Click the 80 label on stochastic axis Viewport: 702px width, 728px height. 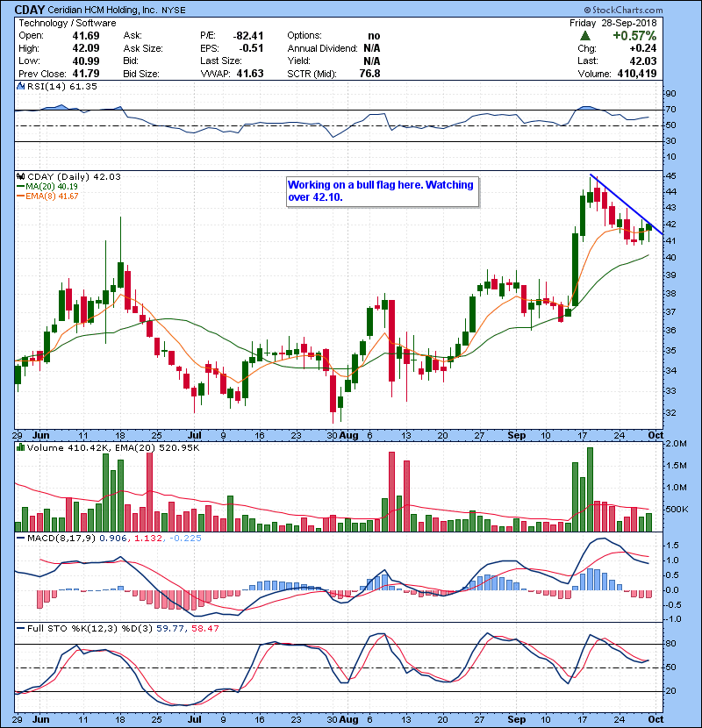[x=671, y=644]
